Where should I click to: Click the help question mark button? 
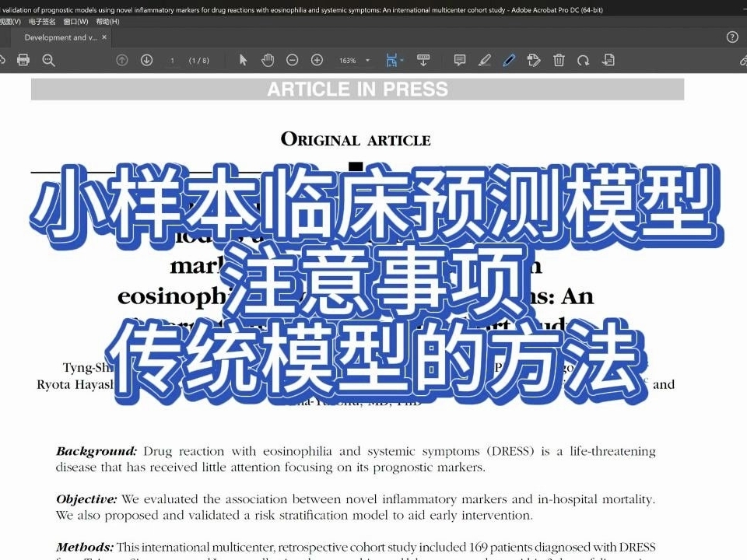[731, 37]
